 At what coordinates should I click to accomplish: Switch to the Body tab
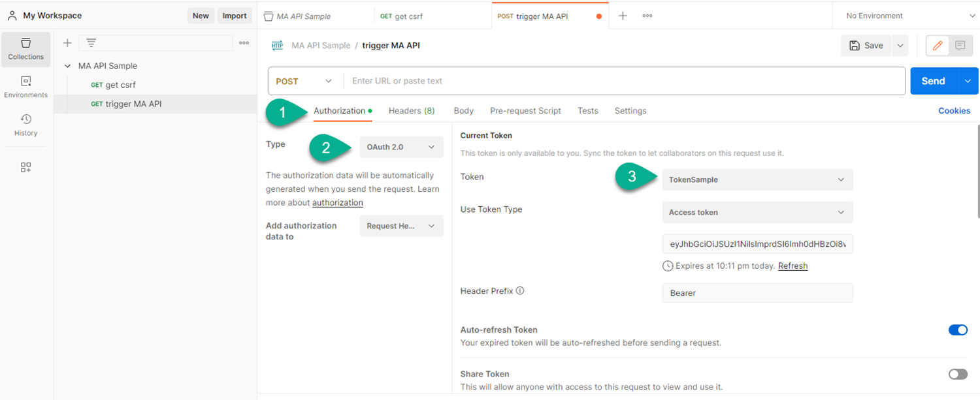coord(463,111)
